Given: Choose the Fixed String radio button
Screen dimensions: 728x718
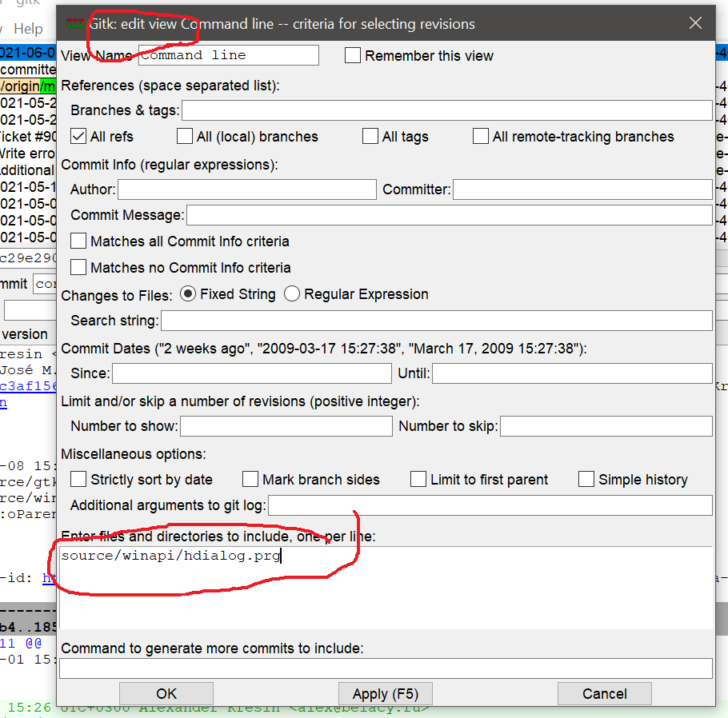Looking at the screenshot, I should 188,294.
